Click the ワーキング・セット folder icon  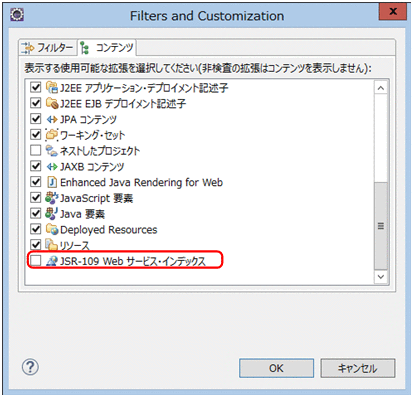pyautogui.click(x=52, y=135)
